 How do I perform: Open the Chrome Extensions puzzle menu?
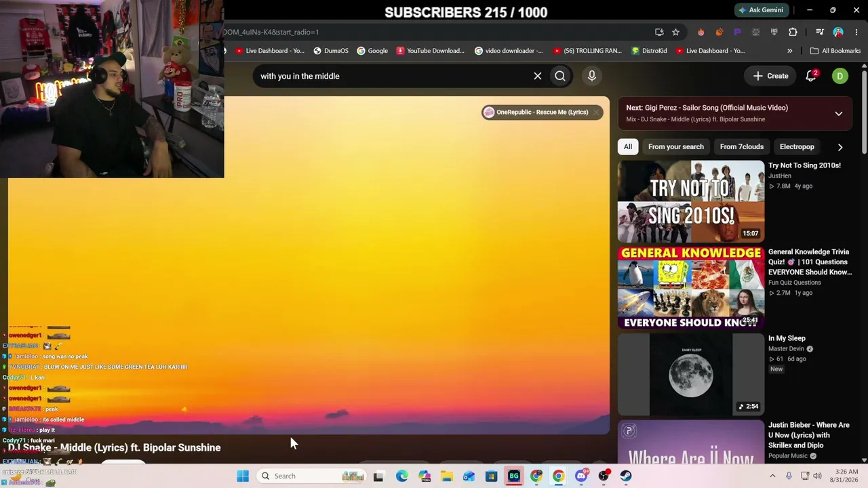793,32
